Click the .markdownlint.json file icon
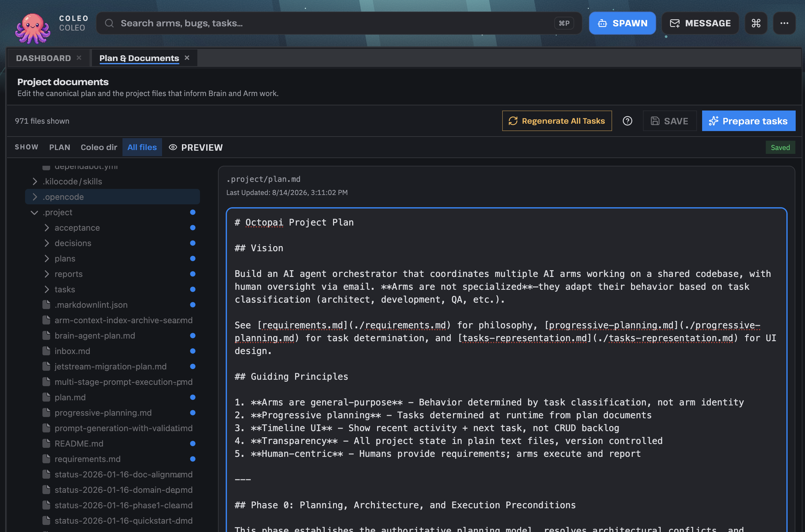 tap(47, 305)
